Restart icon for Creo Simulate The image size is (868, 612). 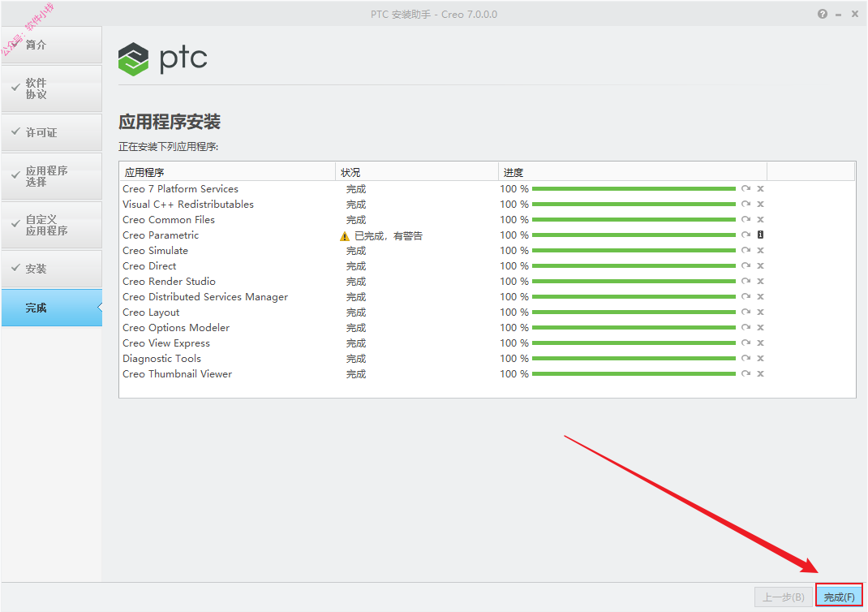pyautogui.click(x=746, y=250)
